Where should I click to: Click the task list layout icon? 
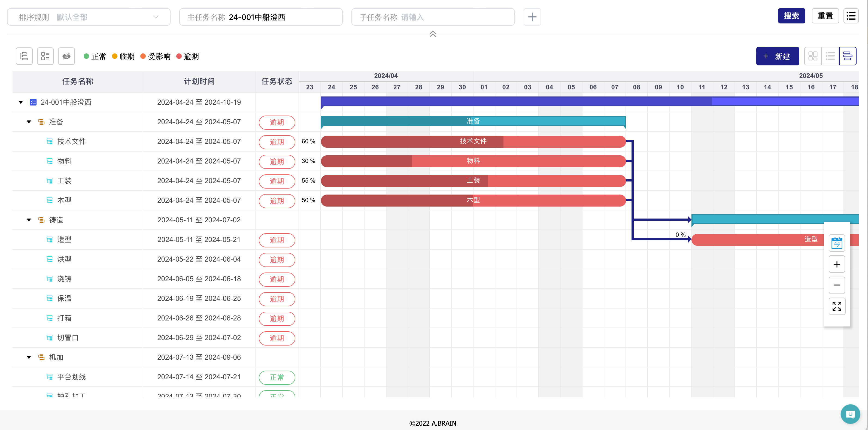point(45,56)
